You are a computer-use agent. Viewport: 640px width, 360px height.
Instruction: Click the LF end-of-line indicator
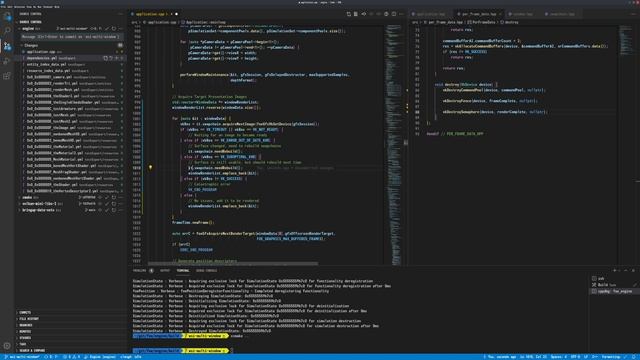click(x=586, y=357)
